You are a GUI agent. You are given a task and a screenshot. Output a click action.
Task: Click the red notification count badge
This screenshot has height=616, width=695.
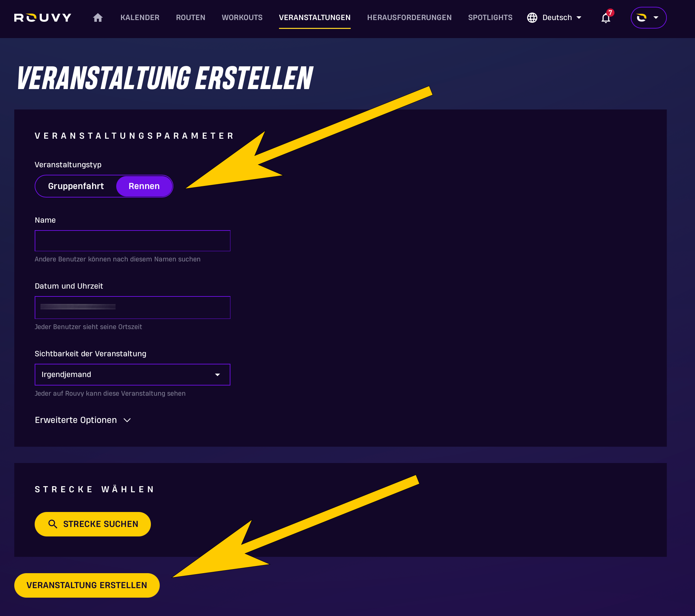pos(610,13)
